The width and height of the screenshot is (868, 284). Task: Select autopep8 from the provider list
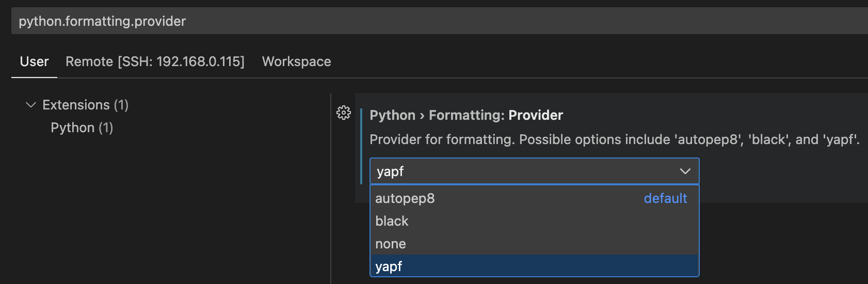click(x=405, y=198)
